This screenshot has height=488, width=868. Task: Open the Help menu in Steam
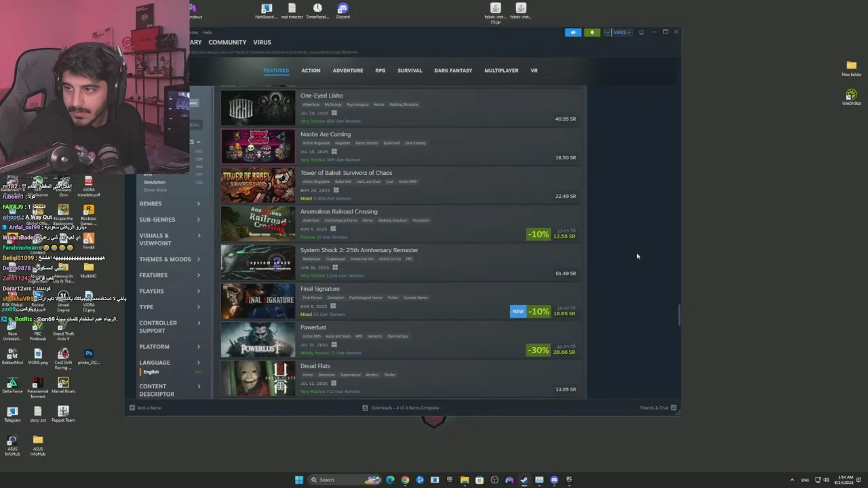click(x=208, y=33)
